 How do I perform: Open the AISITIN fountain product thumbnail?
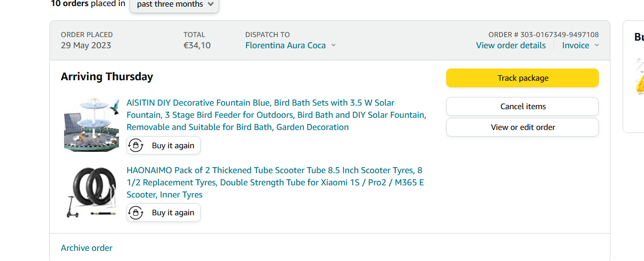pyautogui.click(x=91, y=124)
